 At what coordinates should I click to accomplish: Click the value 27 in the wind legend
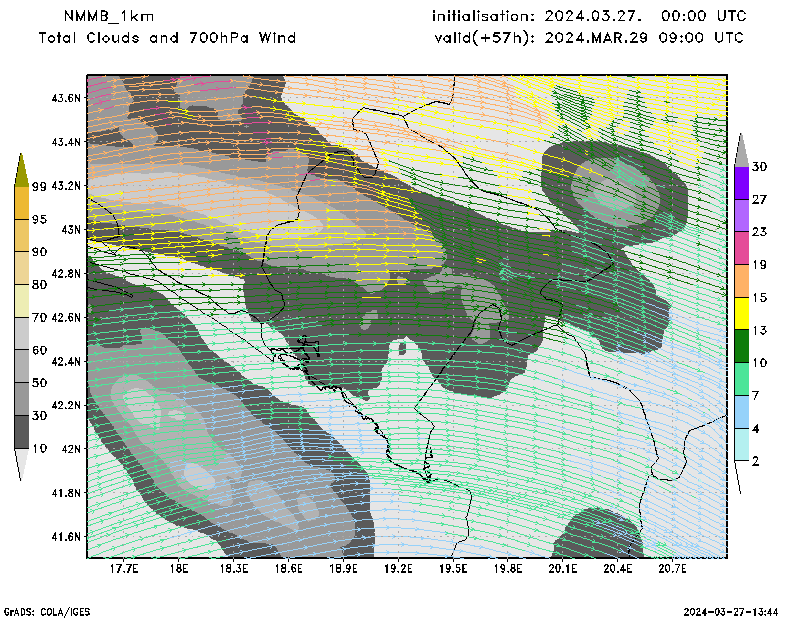pos(759,199)
